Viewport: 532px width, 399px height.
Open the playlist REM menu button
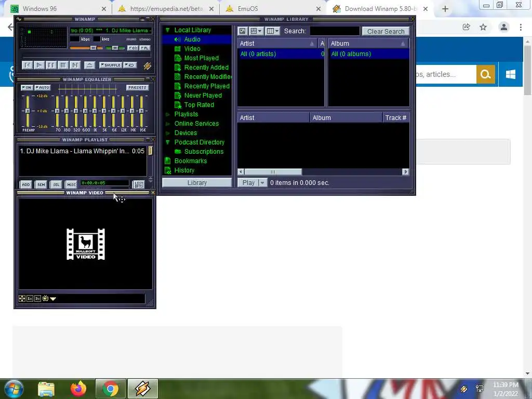(41, 184)
